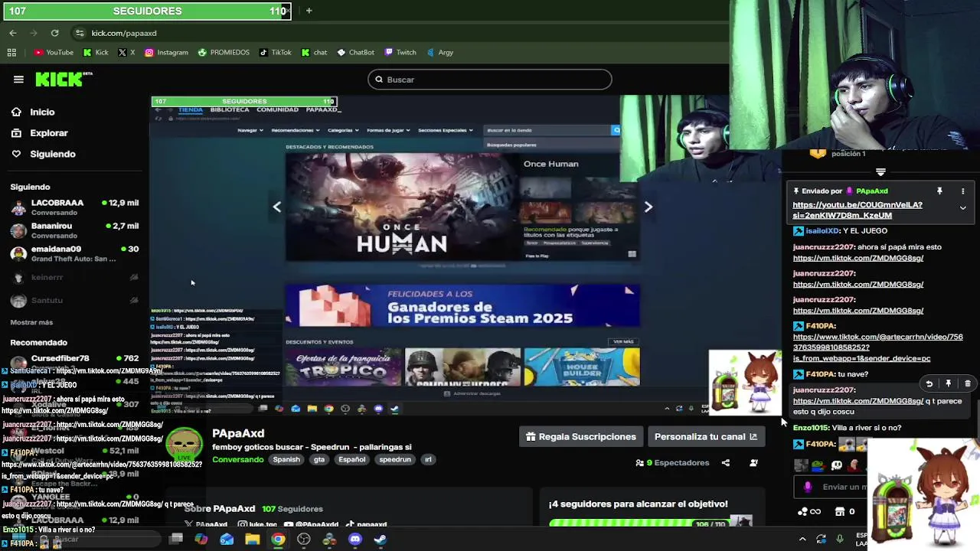Pin the hovered juancruzzz2207 message
This screenshot has height=551, width=980.
(x=948, y=383)
